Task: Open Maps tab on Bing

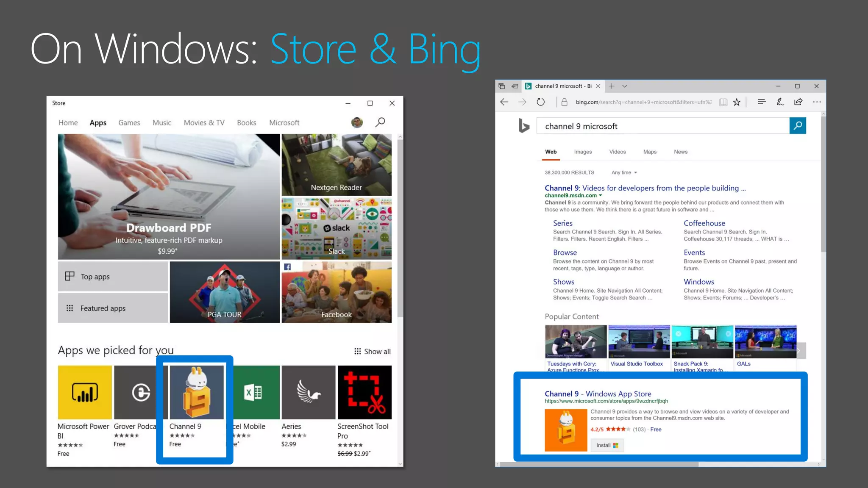Action: 650,152
